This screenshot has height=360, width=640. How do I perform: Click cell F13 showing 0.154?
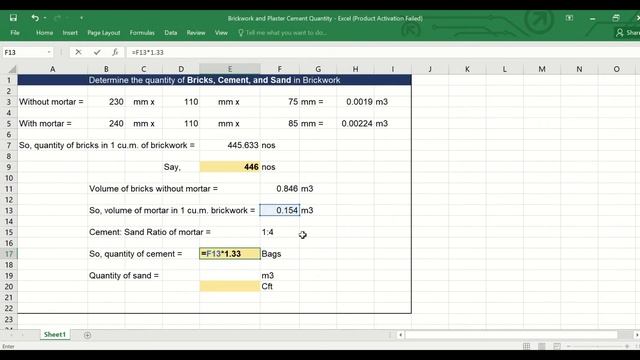[280, 210]
